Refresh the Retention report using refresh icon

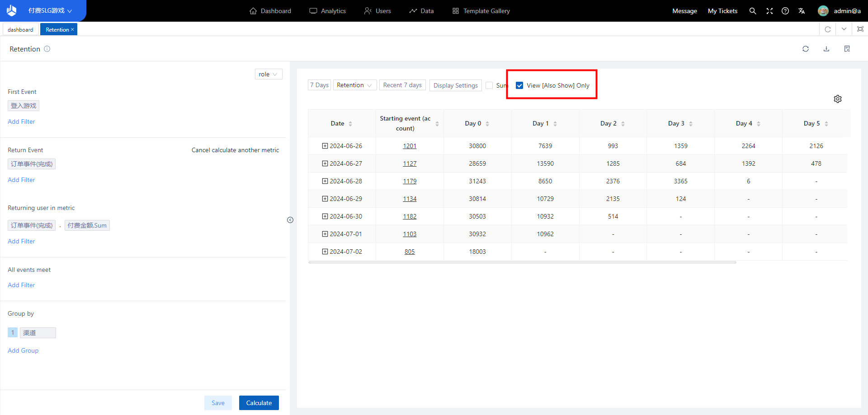coord(806,49)
